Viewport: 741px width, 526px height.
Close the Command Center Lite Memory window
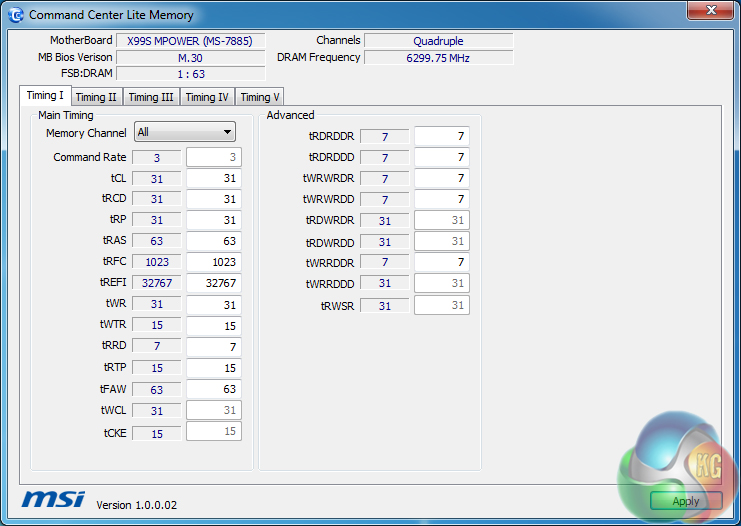tap(711, 11)
